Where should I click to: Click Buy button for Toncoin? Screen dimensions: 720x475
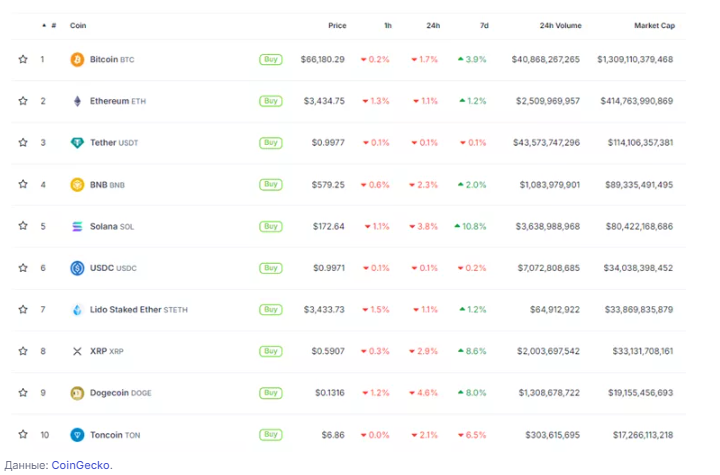coord(271,435)
